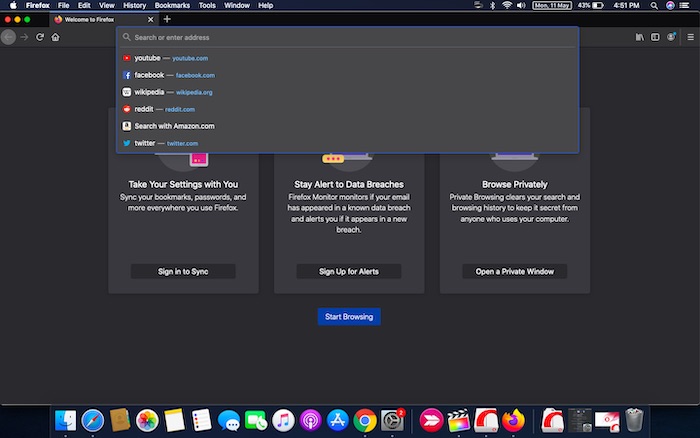Open the File menu
The image size is (700, 438).
63,5
